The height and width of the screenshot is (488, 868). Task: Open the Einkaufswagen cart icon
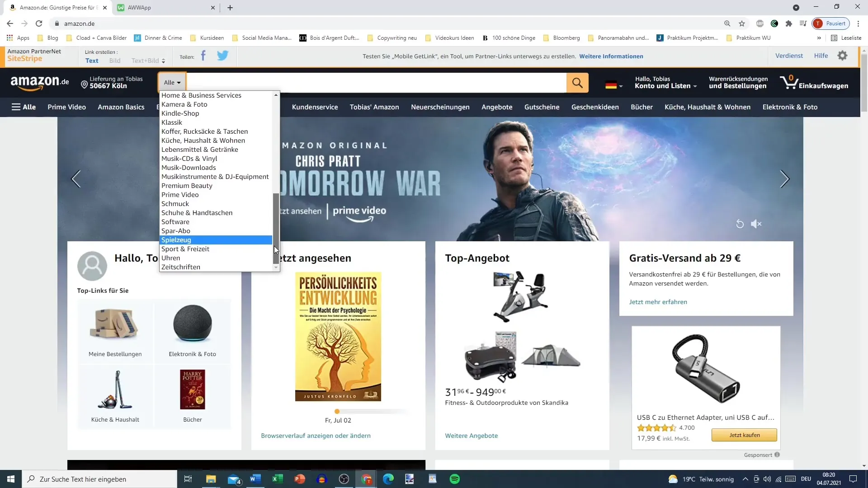coord(814,82)
